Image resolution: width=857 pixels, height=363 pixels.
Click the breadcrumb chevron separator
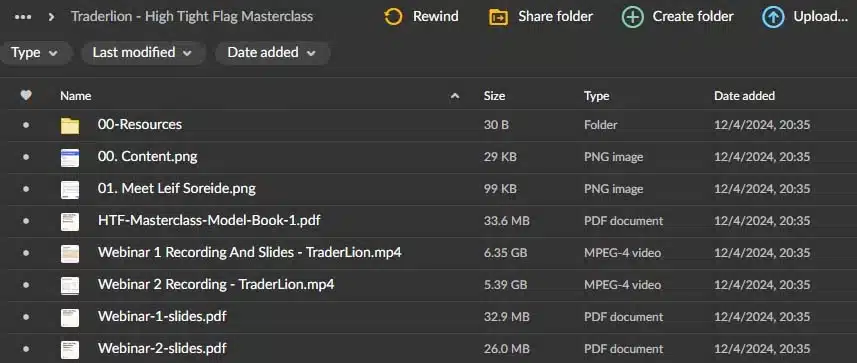click(x=51, y=17)
